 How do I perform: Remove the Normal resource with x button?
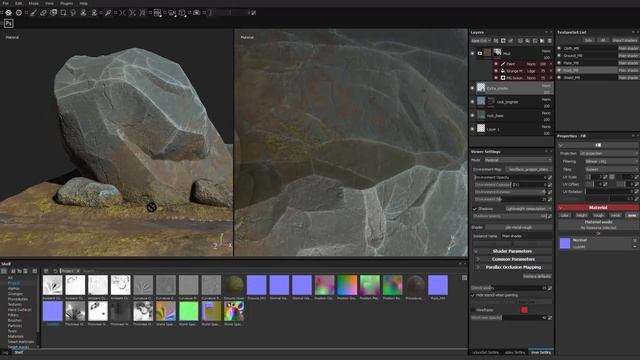[x=635, y=240]
